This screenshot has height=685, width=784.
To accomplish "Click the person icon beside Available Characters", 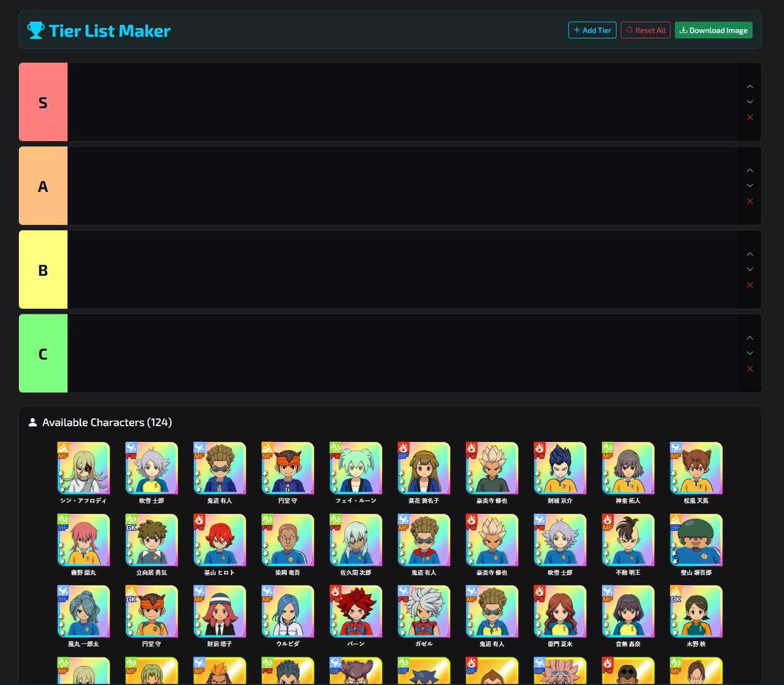I will pos(33,422).
